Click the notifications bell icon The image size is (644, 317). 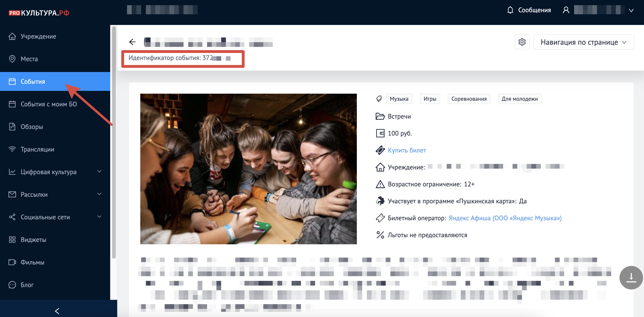tap(510, 10)
